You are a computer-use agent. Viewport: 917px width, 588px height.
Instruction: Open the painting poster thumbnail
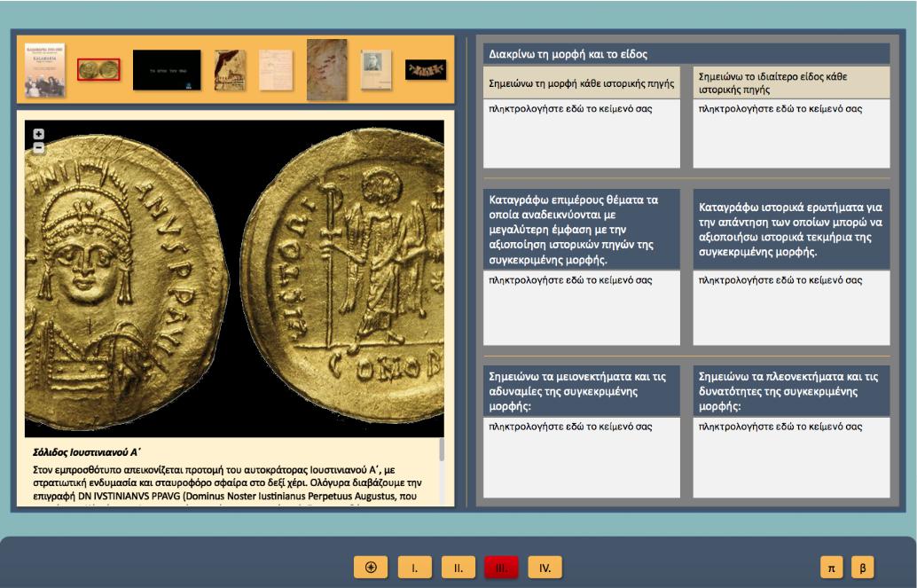tap(230, 70)
